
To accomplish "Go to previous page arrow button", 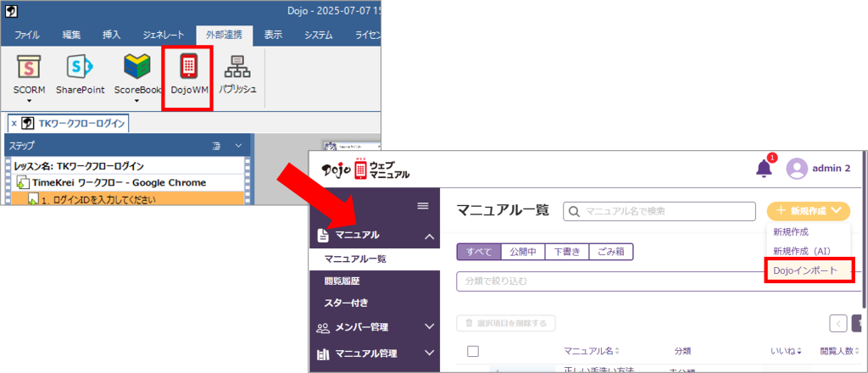I will tap(838, 323).
